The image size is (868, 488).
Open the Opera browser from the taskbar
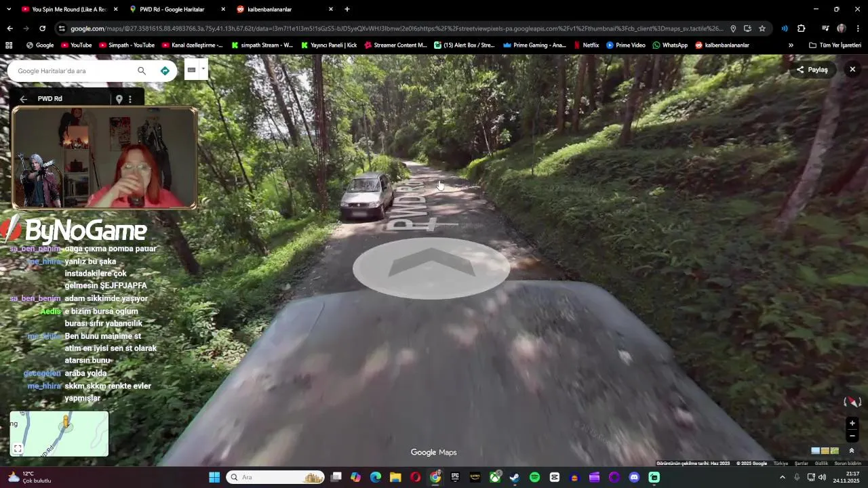click(416, 477)
